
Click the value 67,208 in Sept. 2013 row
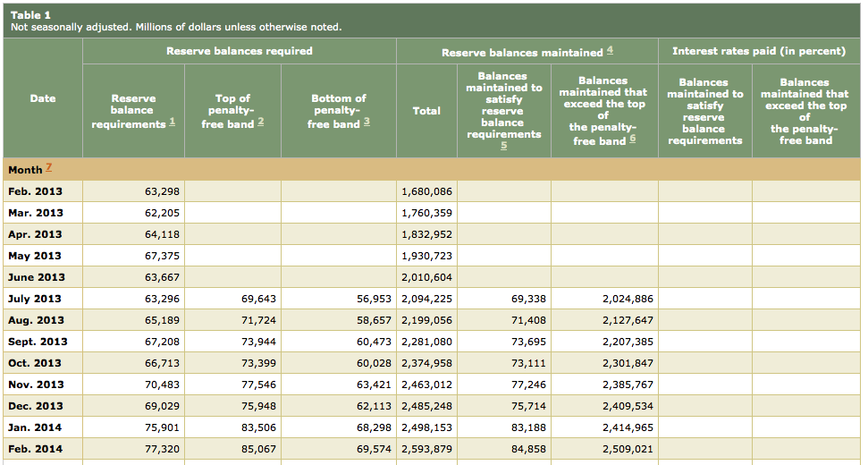pos(162,342)
